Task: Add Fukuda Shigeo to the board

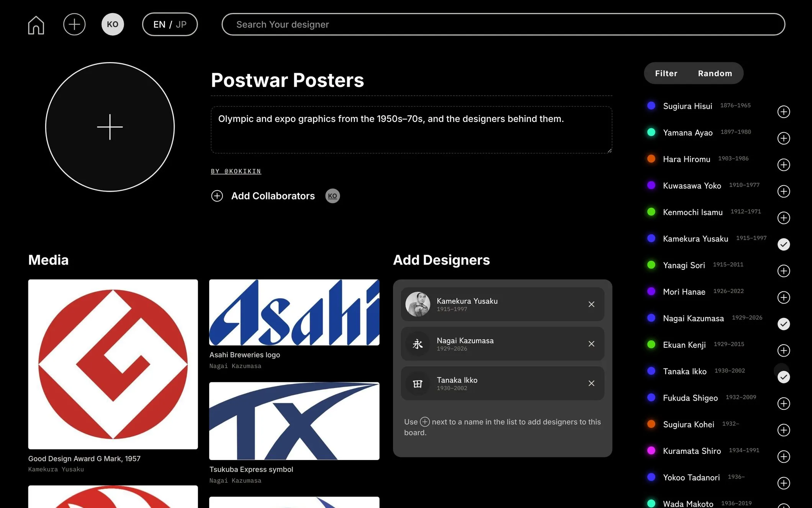Action: pyautogui.click(x=784, y=403)
